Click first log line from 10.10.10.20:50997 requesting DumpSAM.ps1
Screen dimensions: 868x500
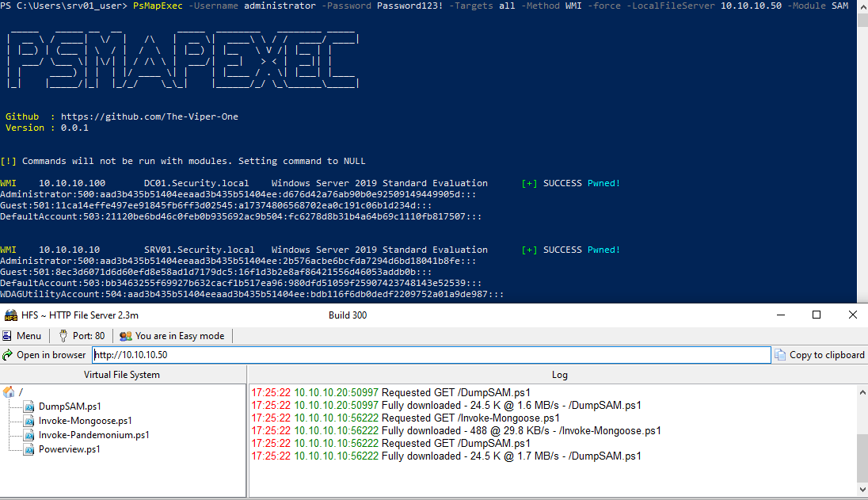coord(390,392)
